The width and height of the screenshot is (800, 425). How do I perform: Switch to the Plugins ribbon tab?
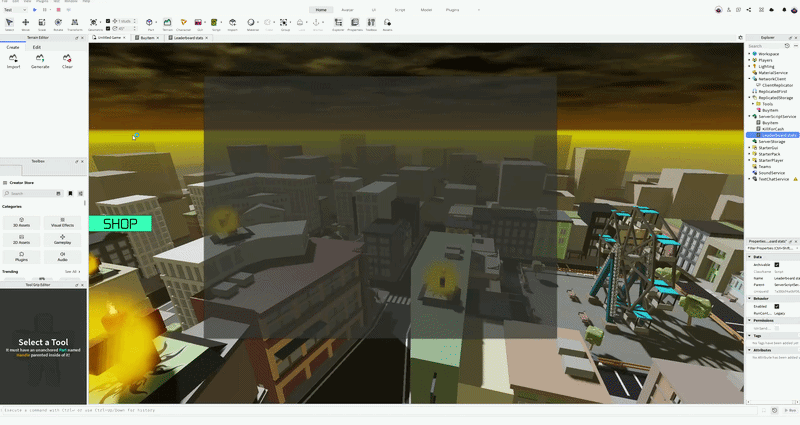coord(452,10)
